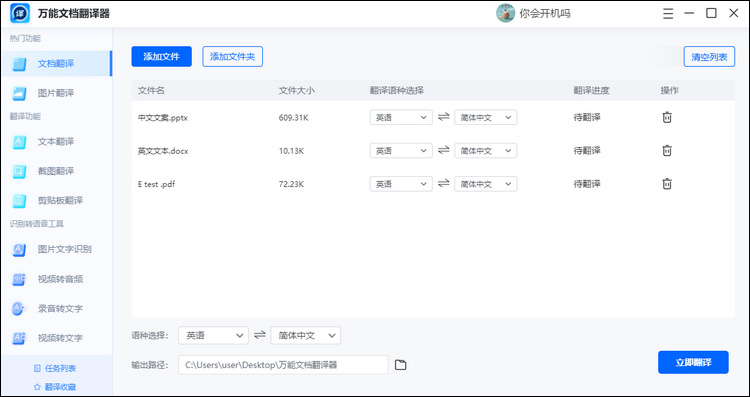Open source language dropdown for 英文文本.docx
Image resolution: width=750 pixels, height=397 pixels.
401,151
